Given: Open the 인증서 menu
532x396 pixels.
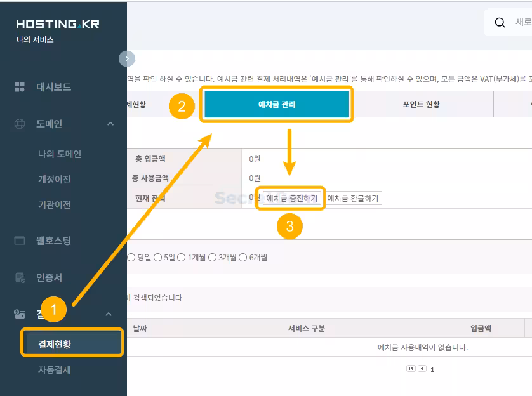Looking at the screenshot, I should pyautogui.click(x=49, y=278).
